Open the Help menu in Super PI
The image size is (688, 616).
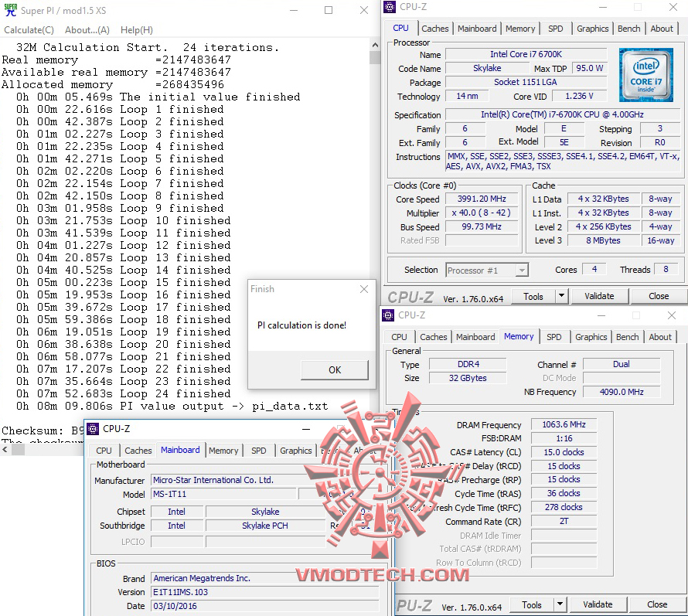(136, 29)
